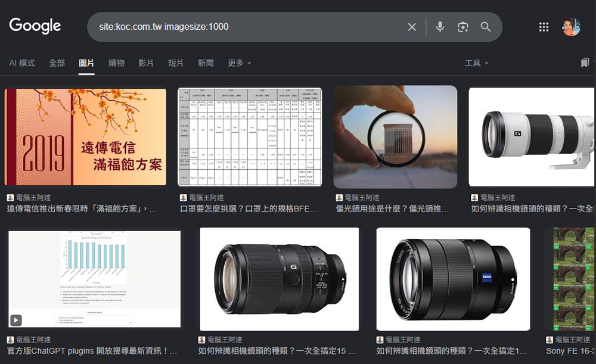Clear the search query with the X icon
The width and height of the screenshot is (596, 364).
[x=412, y=27]
